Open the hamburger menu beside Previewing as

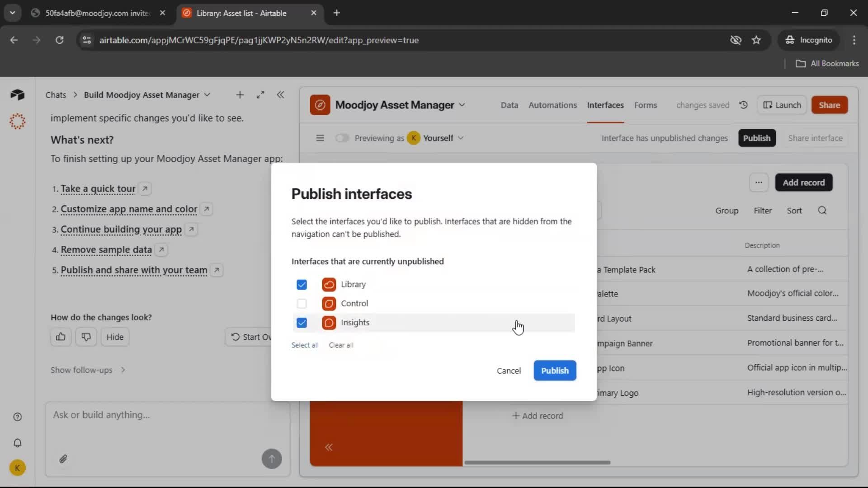(x=320, y=138)
